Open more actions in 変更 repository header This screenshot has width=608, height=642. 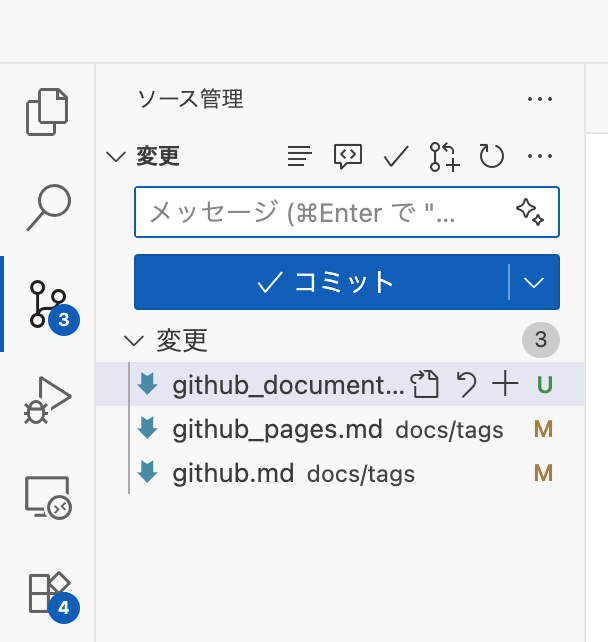tap(540, 156)
